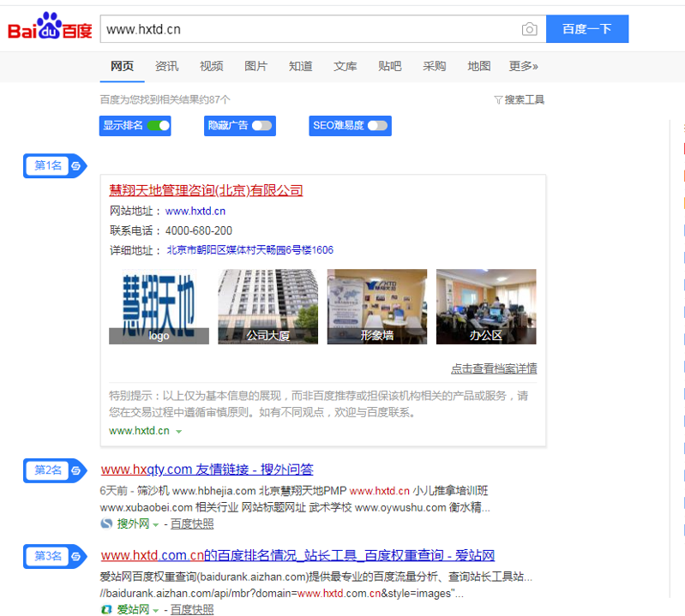Open 百度快照 for the 爱站网 result

click(x=192, y=610)
